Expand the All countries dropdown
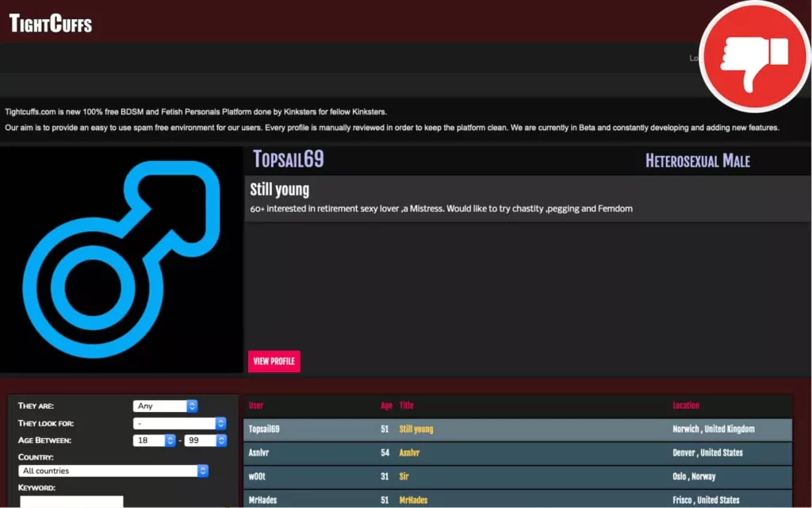Screen dimensions: 812x508 coord(113,471)
